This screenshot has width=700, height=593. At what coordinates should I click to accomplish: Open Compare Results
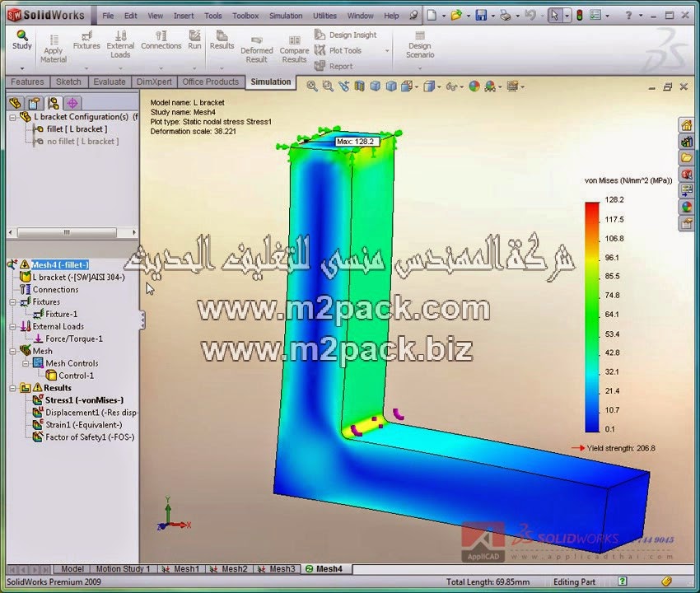294,49
